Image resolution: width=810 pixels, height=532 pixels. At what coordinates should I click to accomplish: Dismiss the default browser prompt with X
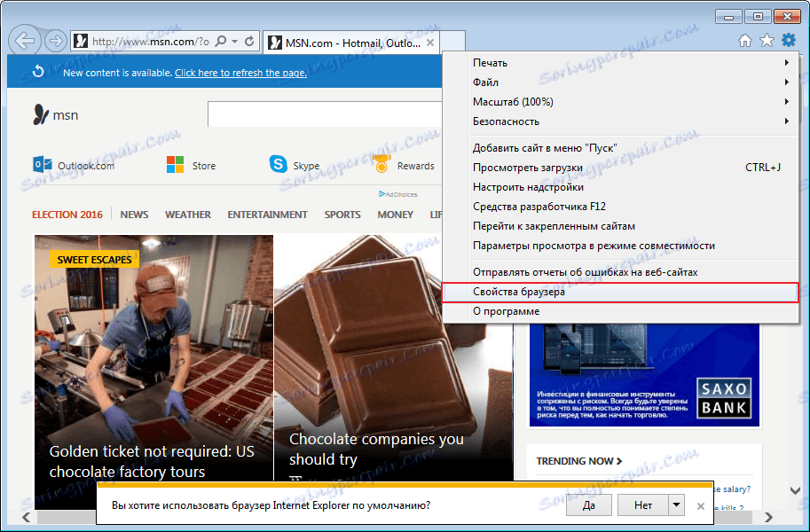tap(701, 506)
